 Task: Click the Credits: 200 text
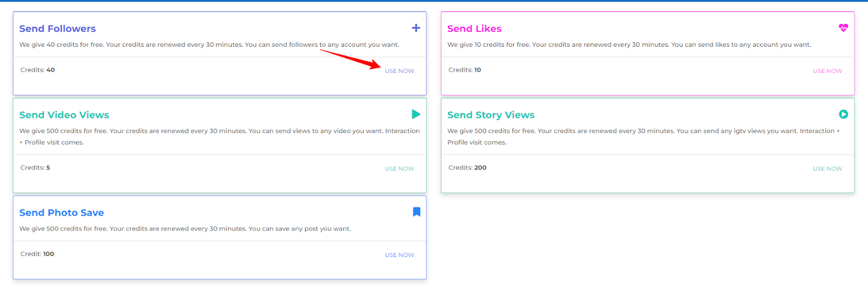467,168
